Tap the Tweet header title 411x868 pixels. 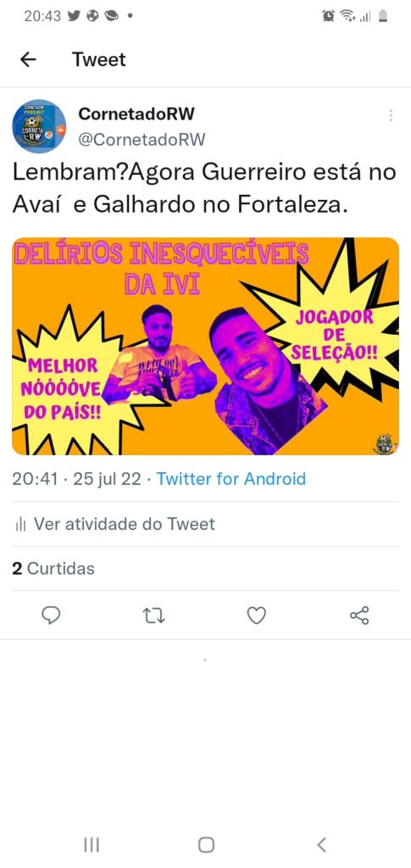click(x=99, y=59)
